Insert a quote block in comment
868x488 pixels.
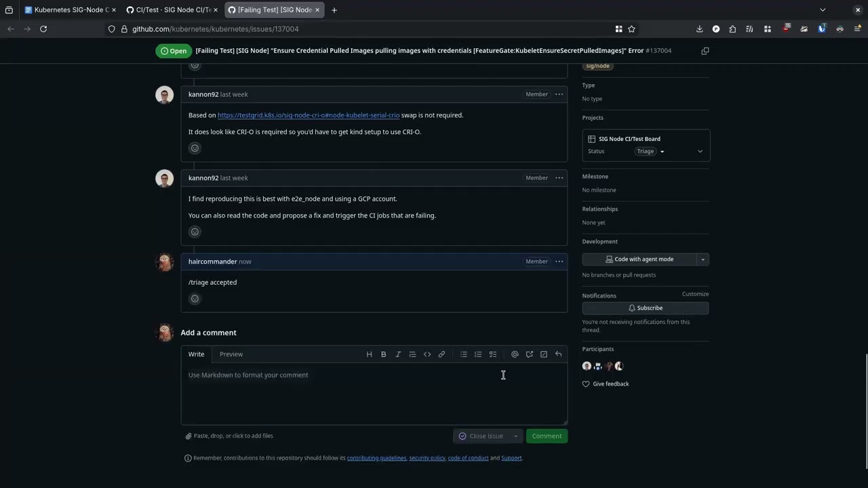pyautogui.click(x=412, y=354)
